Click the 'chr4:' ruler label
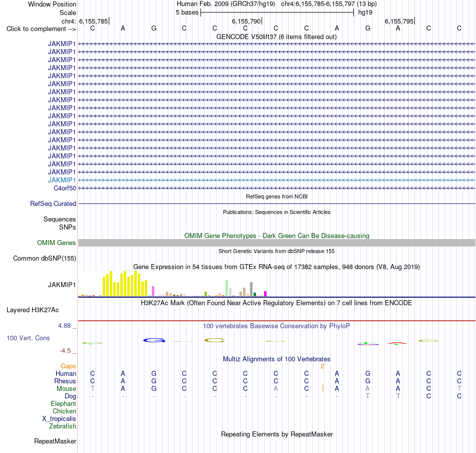This screenshot has width=476, height=453. (69, 21)
